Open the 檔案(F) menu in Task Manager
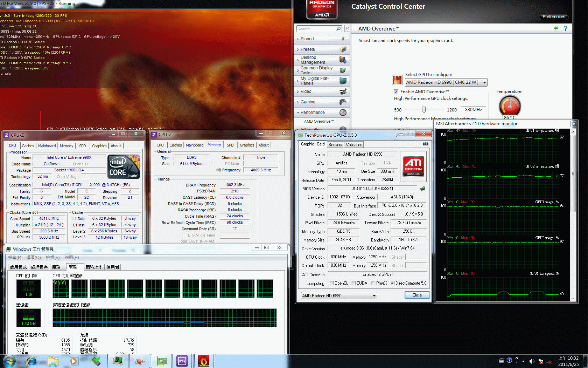This screenshot has width=588, height=368. click(15, 258)
